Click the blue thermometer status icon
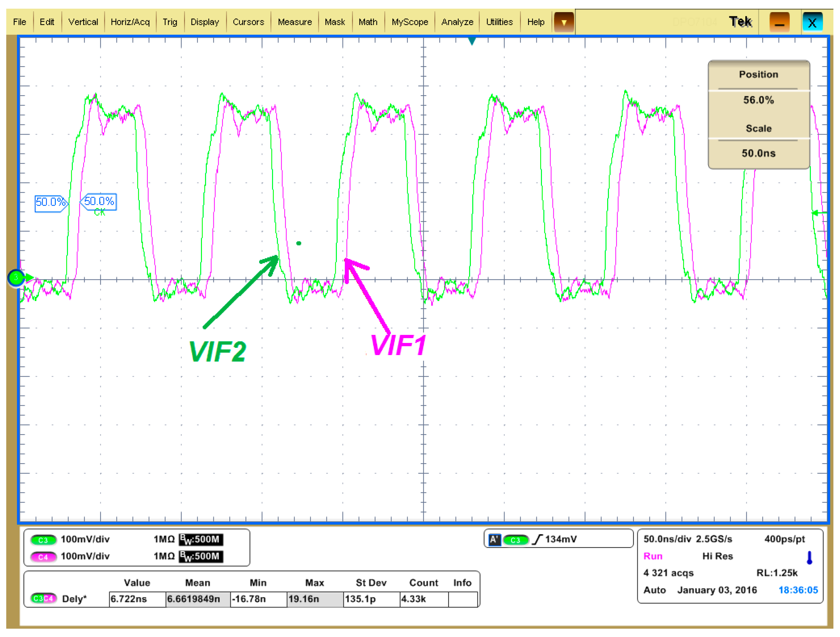 809,557
